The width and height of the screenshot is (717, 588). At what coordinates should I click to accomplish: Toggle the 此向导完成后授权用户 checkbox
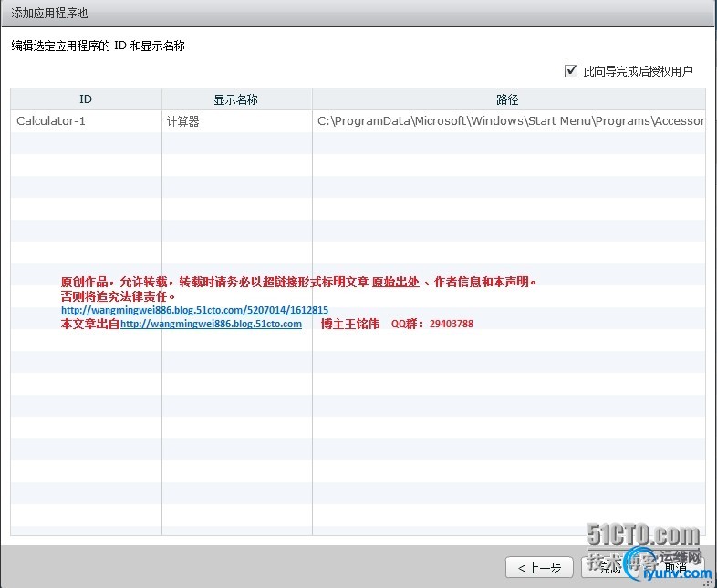pos(571,71)
